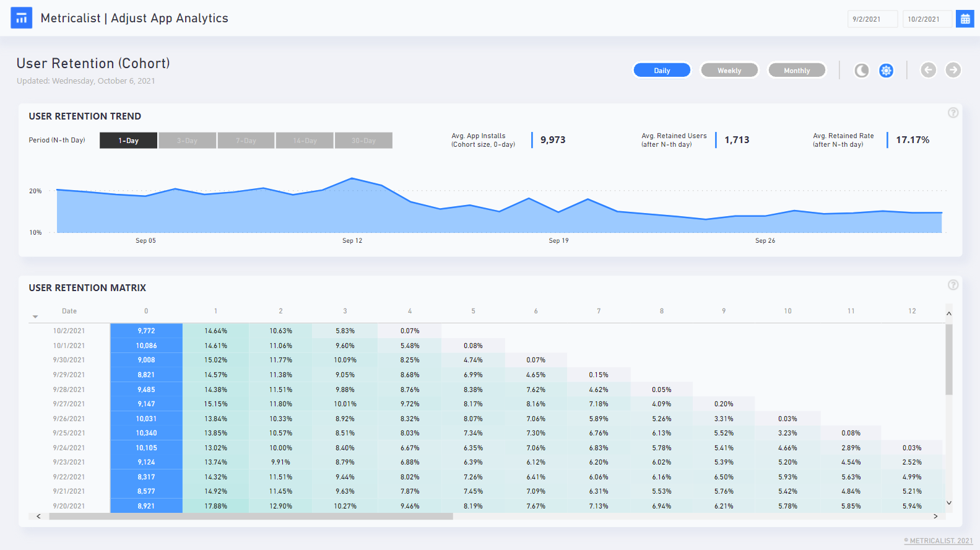This screenshot has width=980, height=550.
Task: Click the Metricalist logo icon
Action: click(x=22, y=18)
